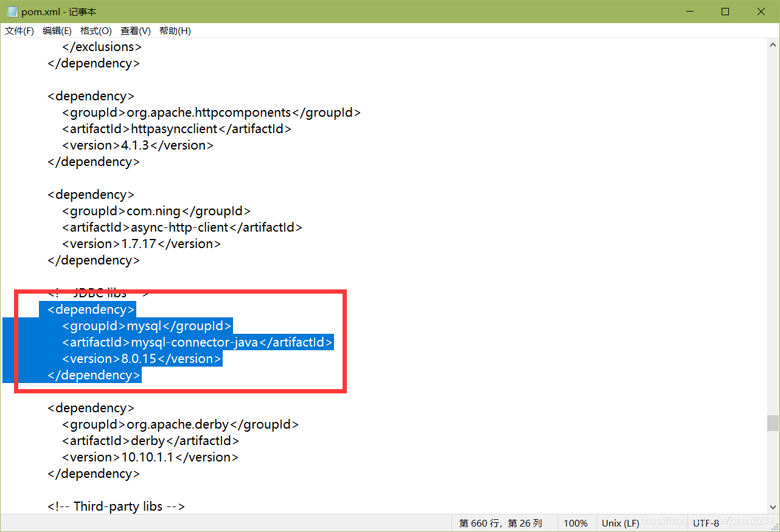Click the UTF-8 encoding status entry
The width and height of the screenshot is (780, 532).
coord(706,523)
